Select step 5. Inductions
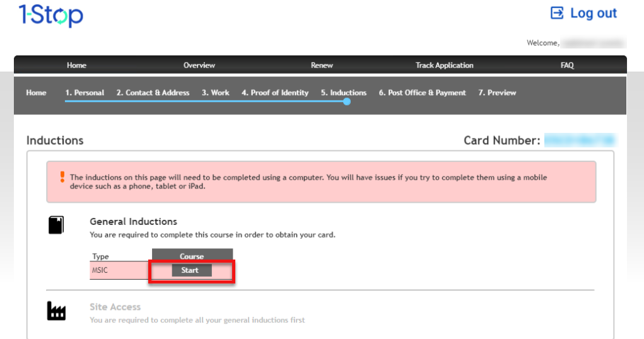This screenshot has height=339, width=644. point(344,93)
